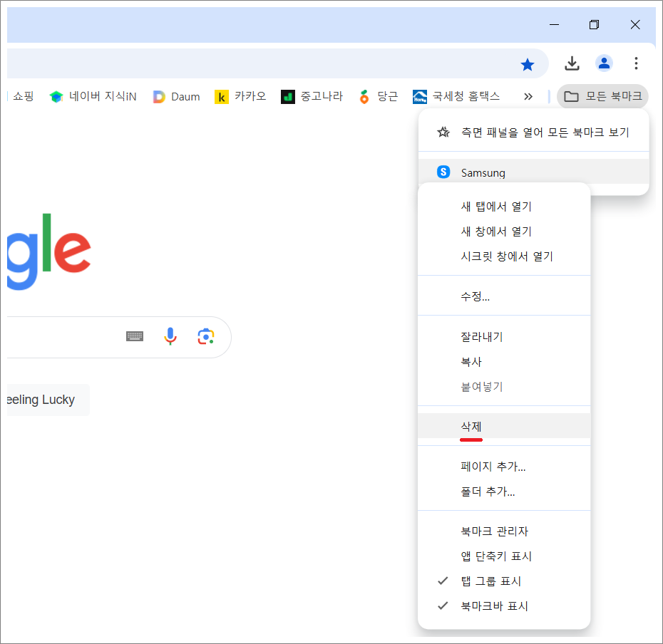
Task: Select the 카카오 bookmark icon
Action: [222, 96]
